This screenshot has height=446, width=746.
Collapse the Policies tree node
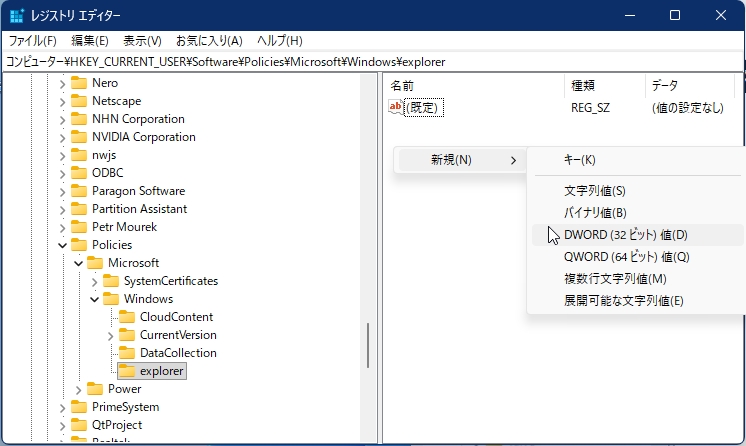click(62, 245)
